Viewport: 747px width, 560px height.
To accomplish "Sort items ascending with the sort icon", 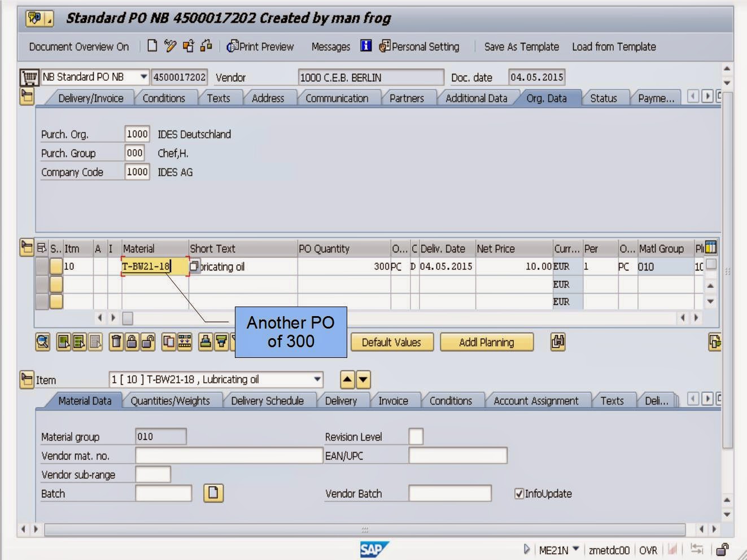I will pos(205,342).
